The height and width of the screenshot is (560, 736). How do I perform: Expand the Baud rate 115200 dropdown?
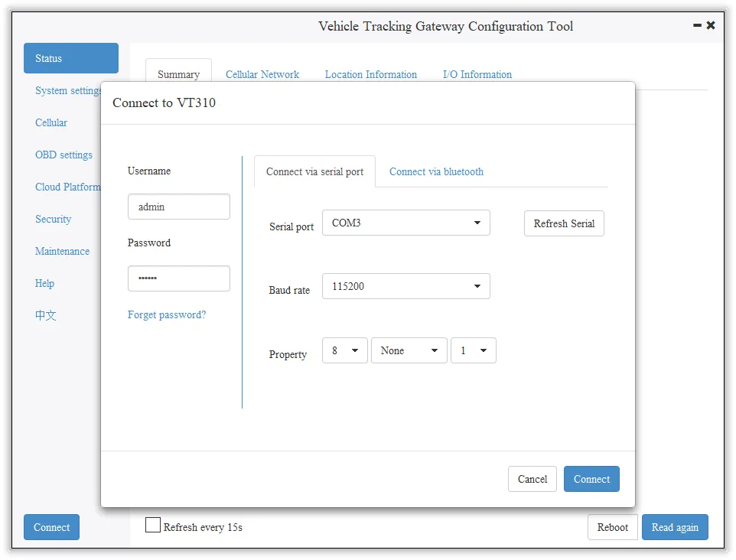coord(406,286)
